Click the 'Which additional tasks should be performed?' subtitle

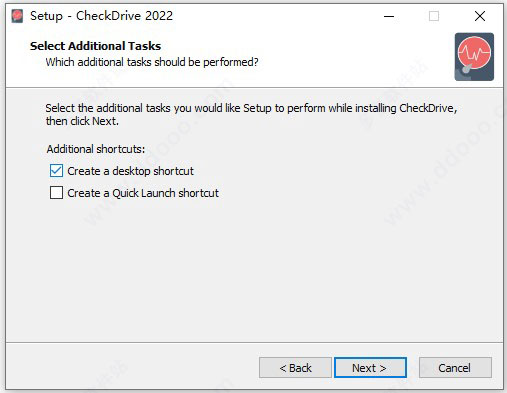pyautogui.click(x=152, y=62)
